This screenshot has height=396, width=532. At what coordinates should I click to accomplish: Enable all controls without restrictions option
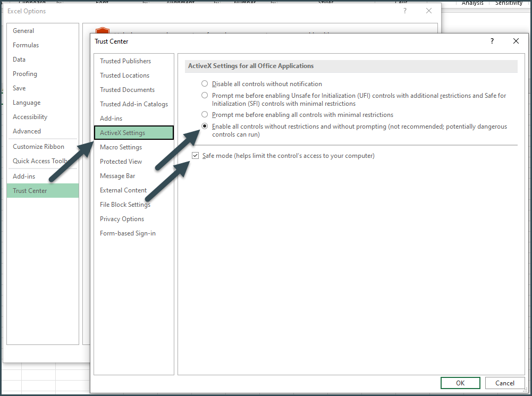[204, 126]
